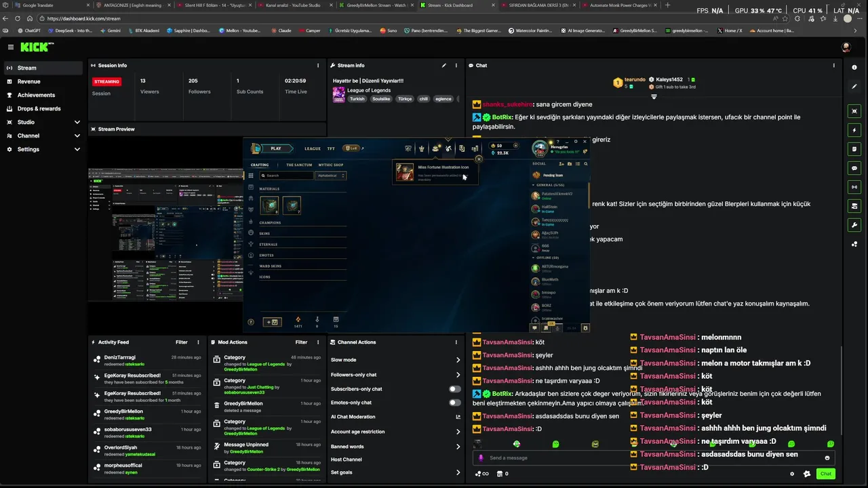The width and height of the screenshot is (868, 488).
Task: Open TFT tab in League client
Action: 331,148
